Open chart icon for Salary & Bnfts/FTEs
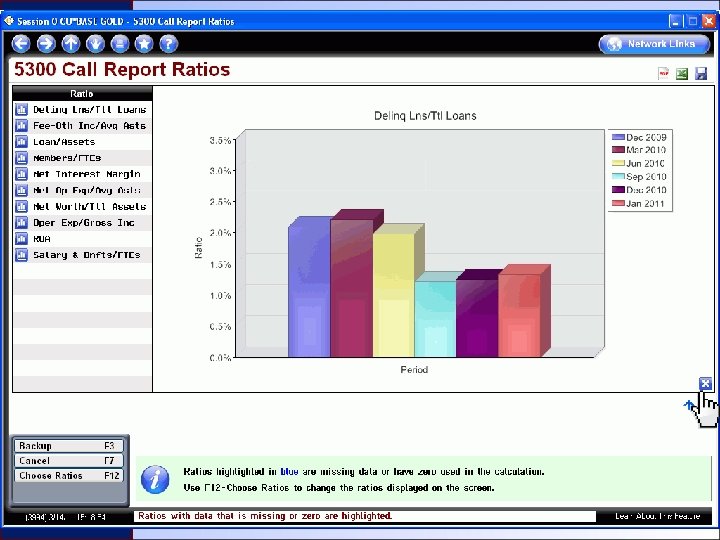 (x=21, y=255)
